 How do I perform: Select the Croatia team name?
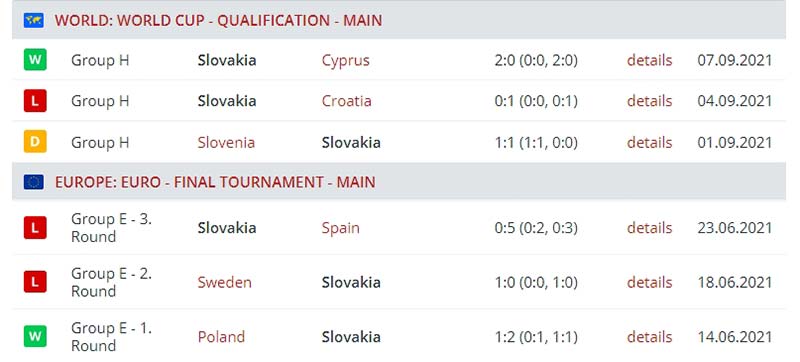(x=346, y=101)
